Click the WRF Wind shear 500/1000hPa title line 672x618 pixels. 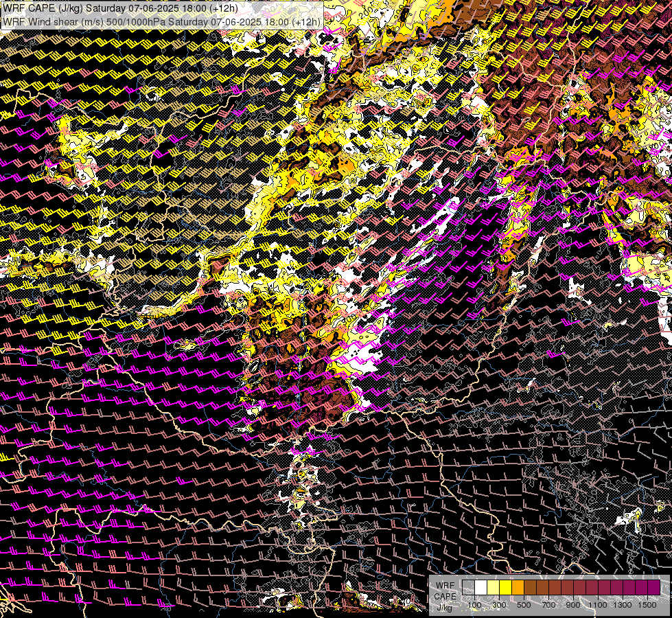pos(161,21)
